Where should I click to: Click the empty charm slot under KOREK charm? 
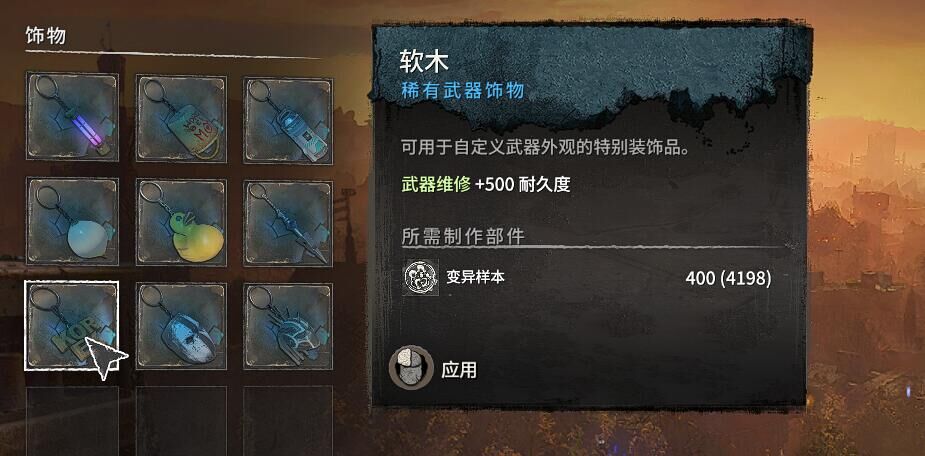(72, 420)
